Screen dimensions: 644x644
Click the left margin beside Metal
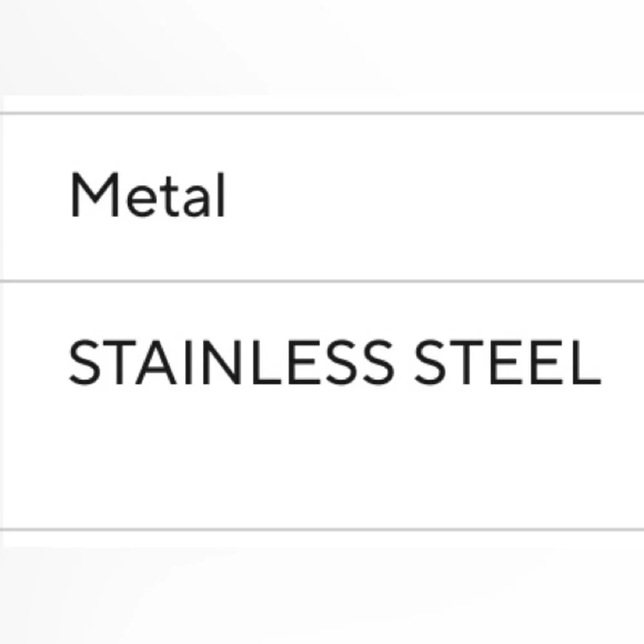[x=32, y=197]
